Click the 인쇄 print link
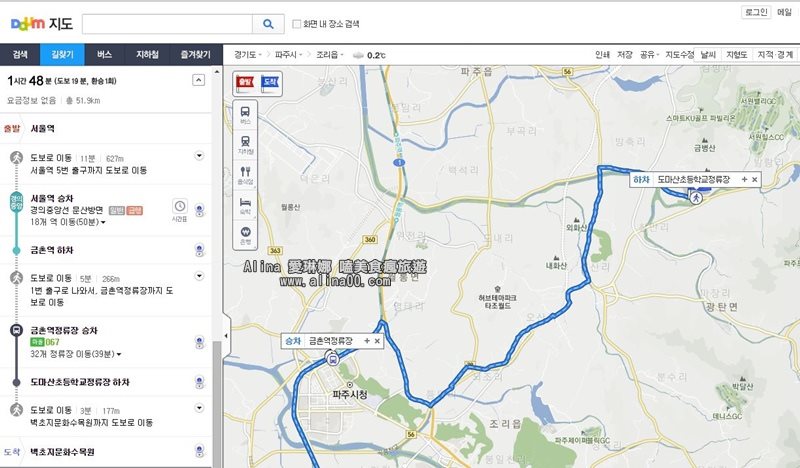 click(602, 55)
